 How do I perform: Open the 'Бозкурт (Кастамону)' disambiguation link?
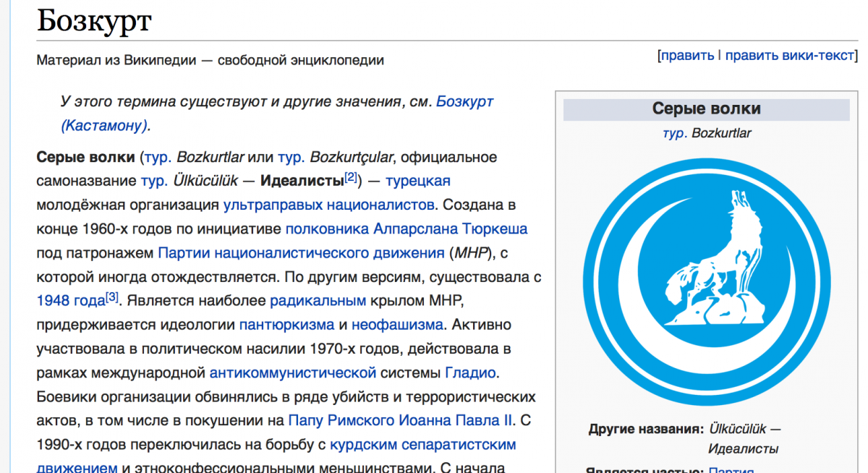point(278,114)
